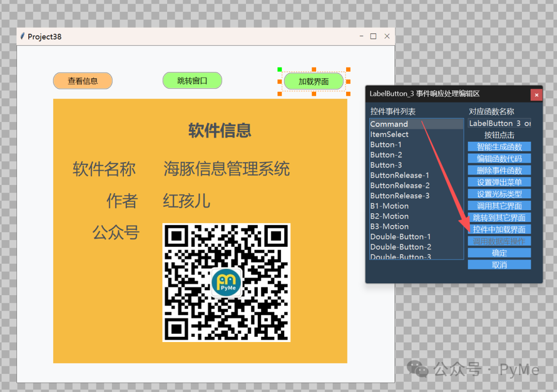The image size is (557, 392).
Task: Click 删除事件函数 button
Action: (499, 171)
